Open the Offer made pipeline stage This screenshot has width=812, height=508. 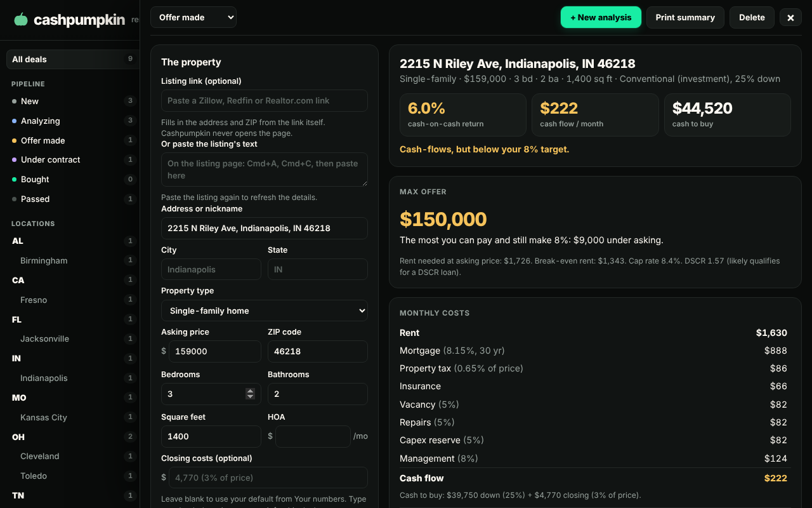[x=72, y=140]
